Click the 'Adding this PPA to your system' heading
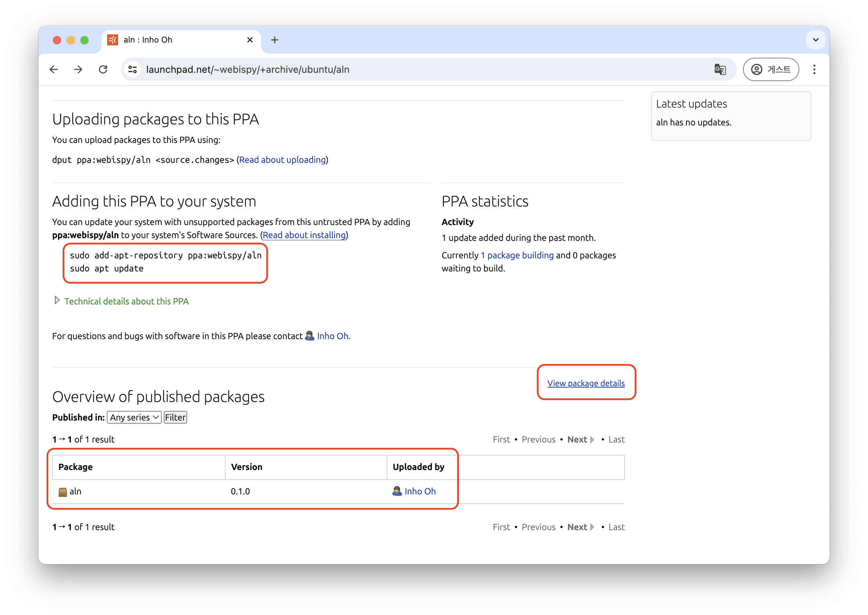Screen dimensions: 868x615 click(x=154, y=201)
